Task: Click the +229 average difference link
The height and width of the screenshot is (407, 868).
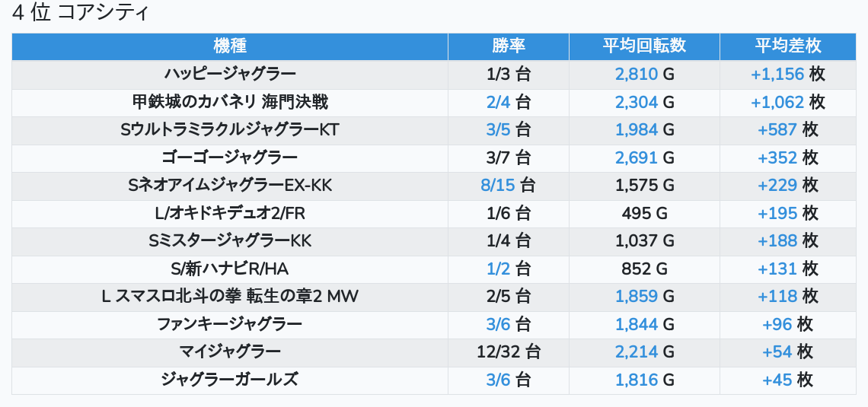Action: (x=777, y=186)
